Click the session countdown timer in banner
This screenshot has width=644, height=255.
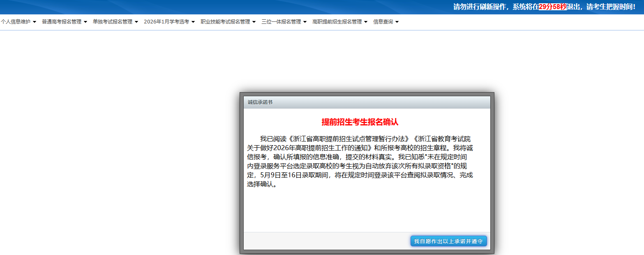point(552,7)
